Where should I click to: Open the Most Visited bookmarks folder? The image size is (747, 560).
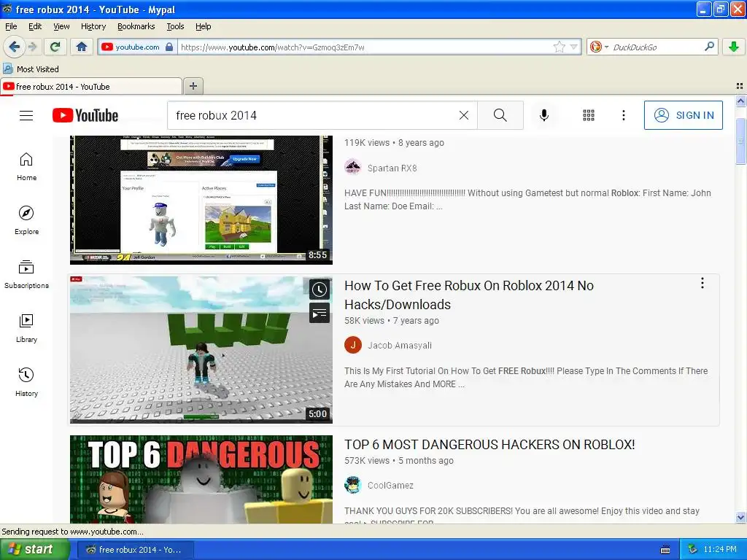pyautogui.click(x=31, y=69)
